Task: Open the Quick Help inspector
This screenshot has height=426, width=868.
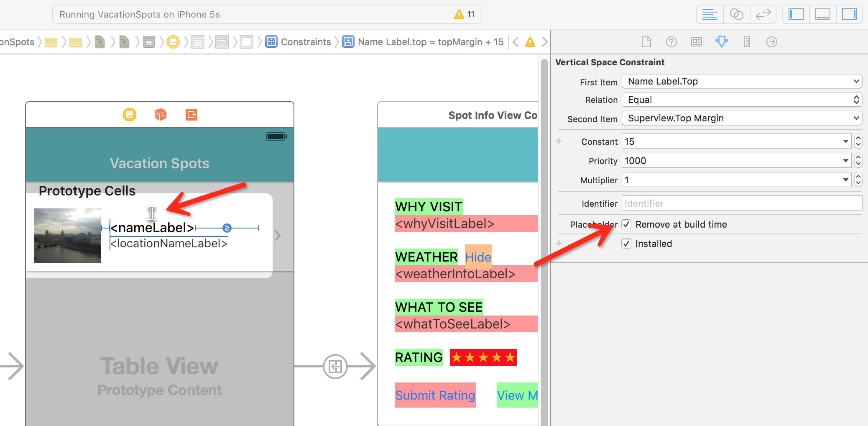Action: 671,42
